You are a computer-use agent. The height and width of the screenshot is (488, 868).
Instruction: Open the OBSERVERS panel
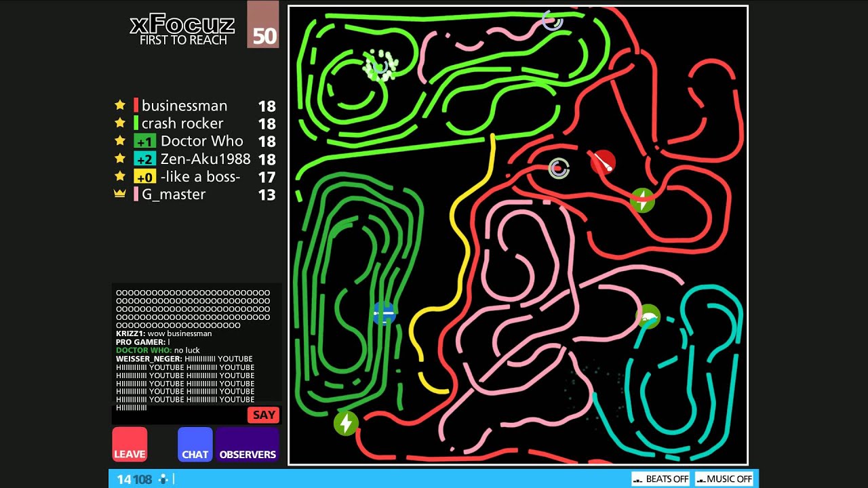[x=248, y=445]
